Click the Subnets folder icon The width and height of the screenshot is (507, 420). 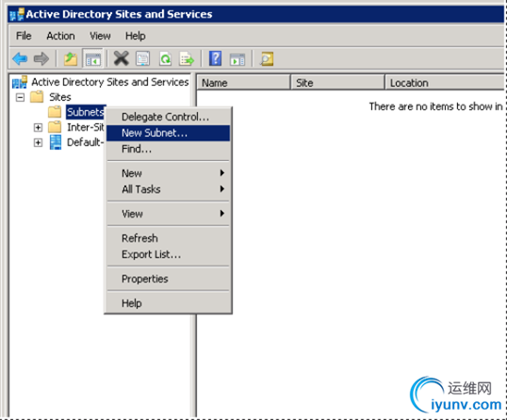tap(55, 112)
